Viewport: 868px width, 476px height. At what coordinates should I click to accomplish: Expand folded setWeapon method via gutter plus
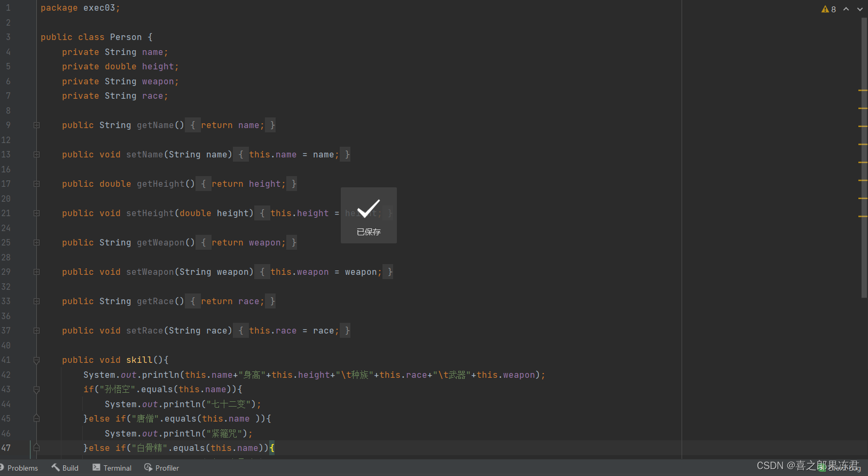tap(36, 272)
